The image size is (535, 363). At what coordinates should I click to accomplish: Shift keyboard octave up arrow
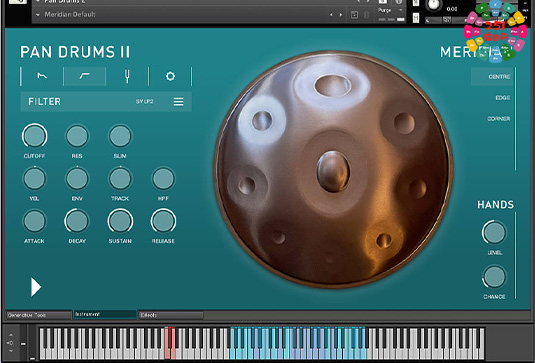tap(11, 335)
